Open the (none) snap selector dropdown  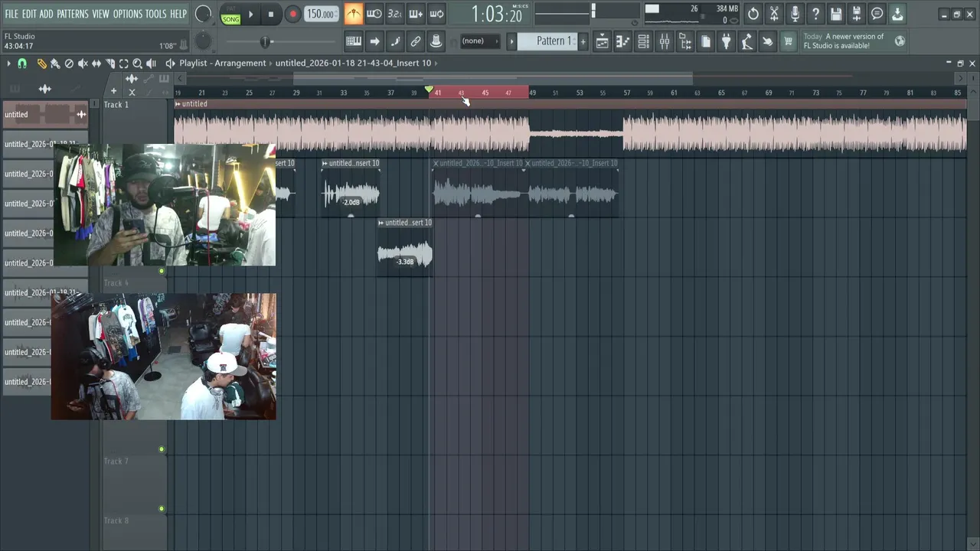coord(479,41)
